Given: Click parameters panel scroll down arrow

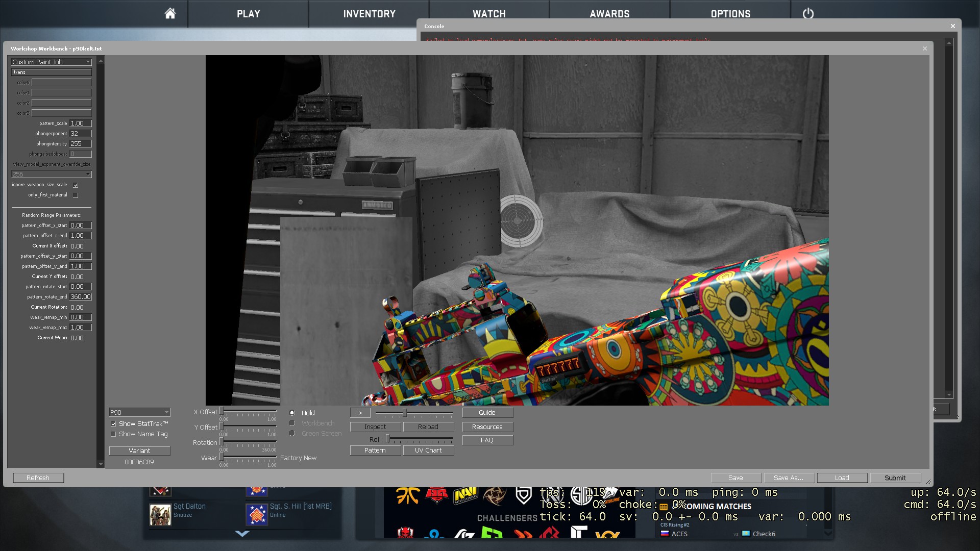Looking at the screenshot, I should [x=101, y=464].
